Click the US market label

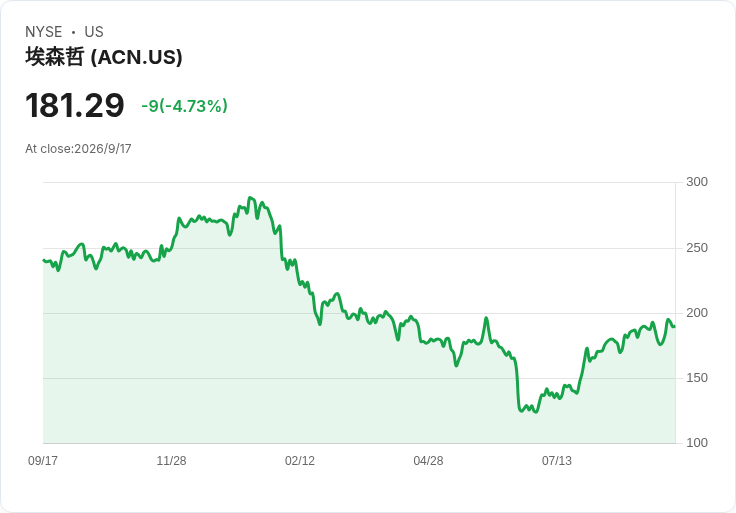coord(94,32)
